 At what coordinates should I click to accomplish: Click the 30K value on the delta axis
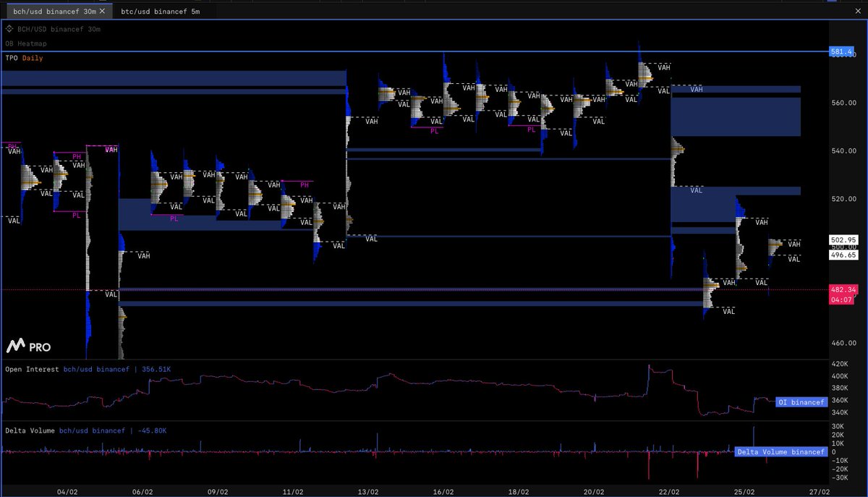point(838,427)
